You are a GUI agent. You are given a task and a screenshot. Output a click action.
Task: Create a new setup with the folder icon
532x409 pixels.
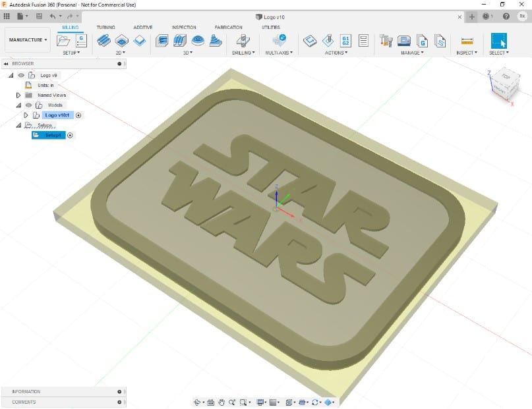pyautogui.click(x=63, y=41)
